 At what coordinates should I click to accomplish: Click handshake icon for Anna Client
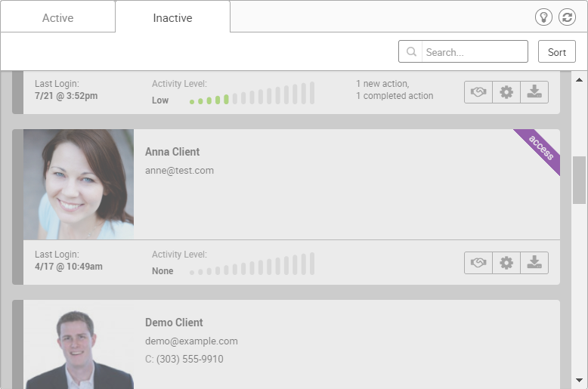[478, 263]
